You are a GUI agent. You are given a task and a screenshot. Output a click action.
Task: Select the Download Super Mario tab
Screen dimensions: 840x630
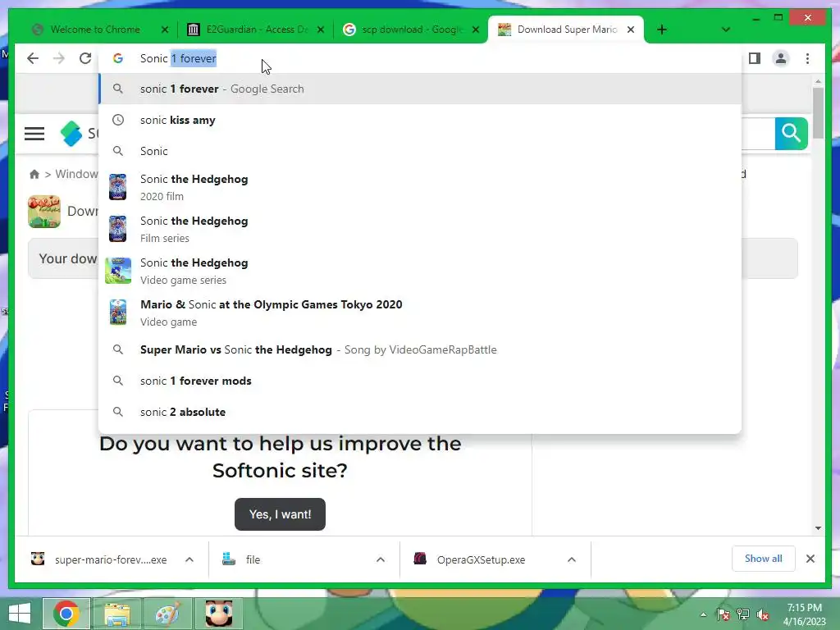point(567,30)
